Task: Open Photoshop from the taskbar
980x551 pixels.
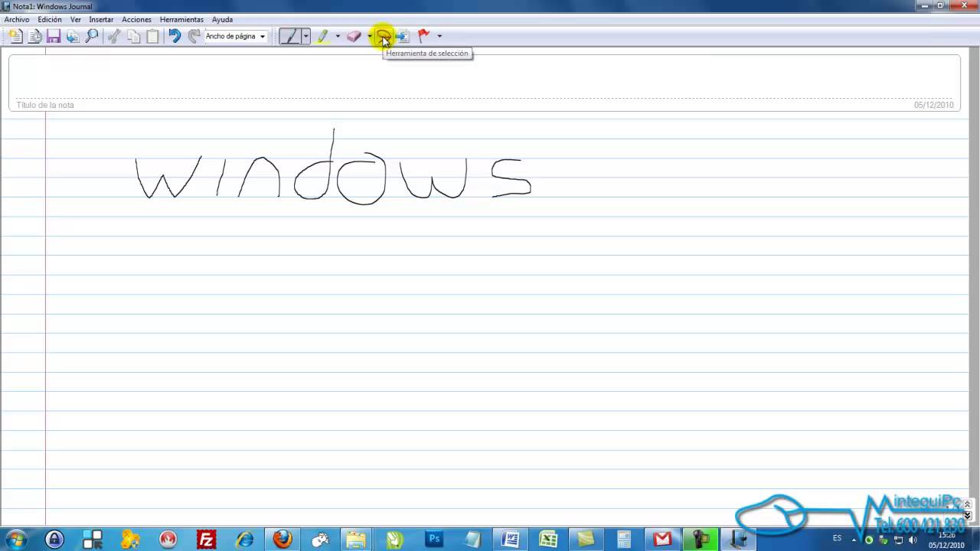Action: [434, 539]
